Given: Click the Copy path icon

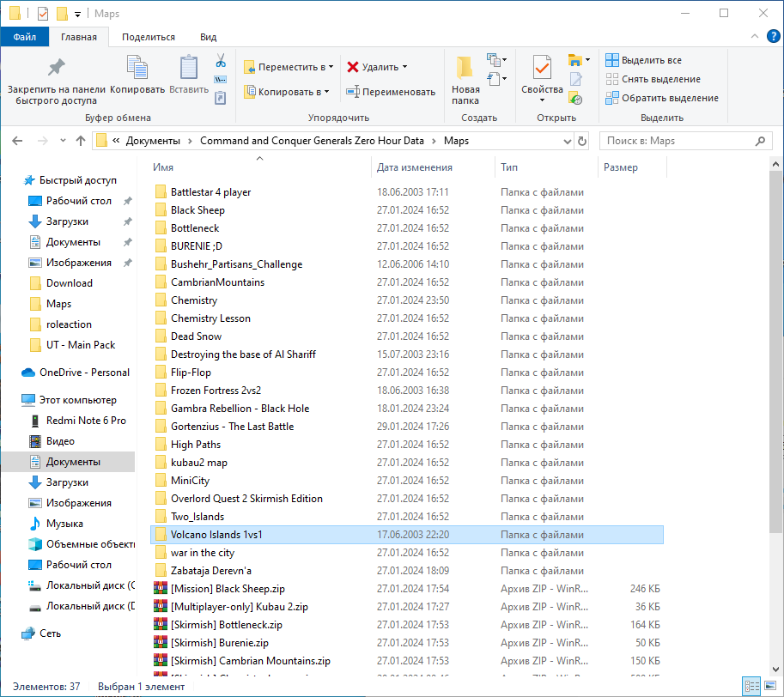Looking at the screenshot, I should [221, 80].
